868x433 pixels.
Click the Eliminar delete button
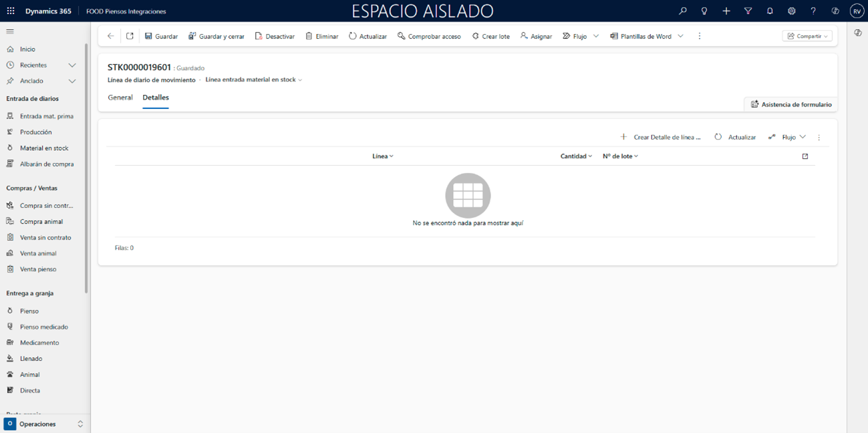[x=321, y=36]
